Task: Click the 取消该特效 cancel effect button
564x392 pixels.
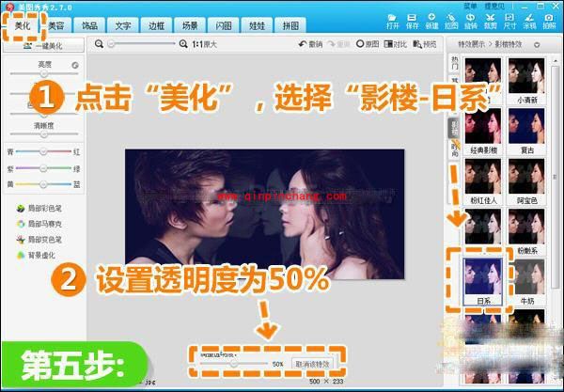Action: click(x=312, y=364)
